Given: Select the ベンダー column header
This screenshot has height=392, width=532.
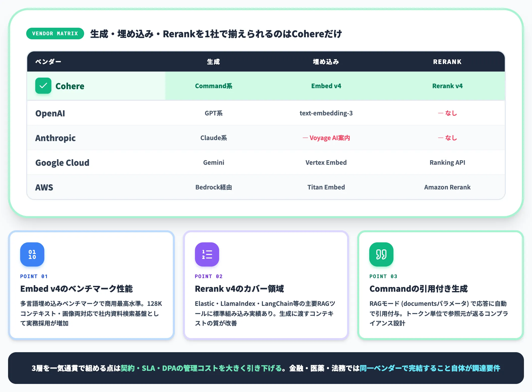Looking at the screenshot, I should [48, 62].
